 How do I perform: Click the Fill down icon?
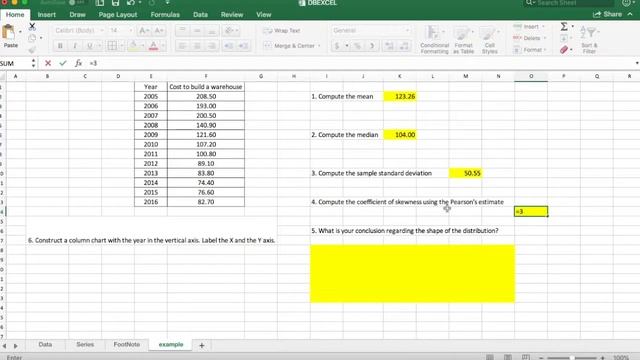(x=564, y=38)
